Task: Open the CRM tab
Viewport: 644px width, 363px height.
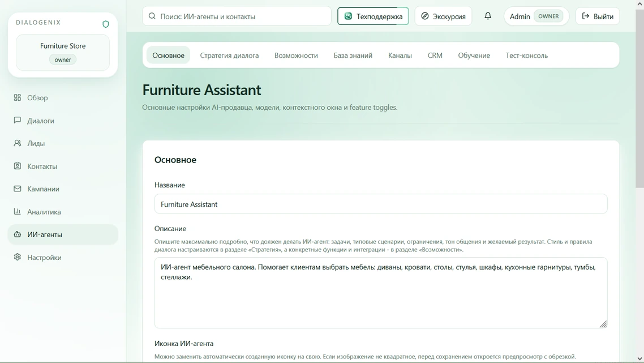Action: click(x=435, y=55)
